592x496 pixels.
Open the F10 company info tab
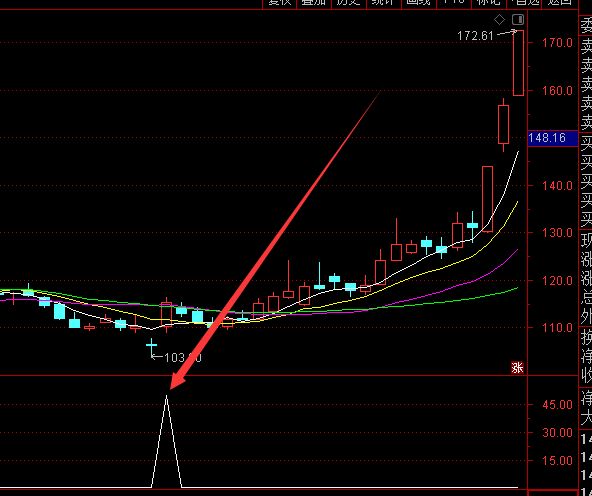click(x=453, y=3)
